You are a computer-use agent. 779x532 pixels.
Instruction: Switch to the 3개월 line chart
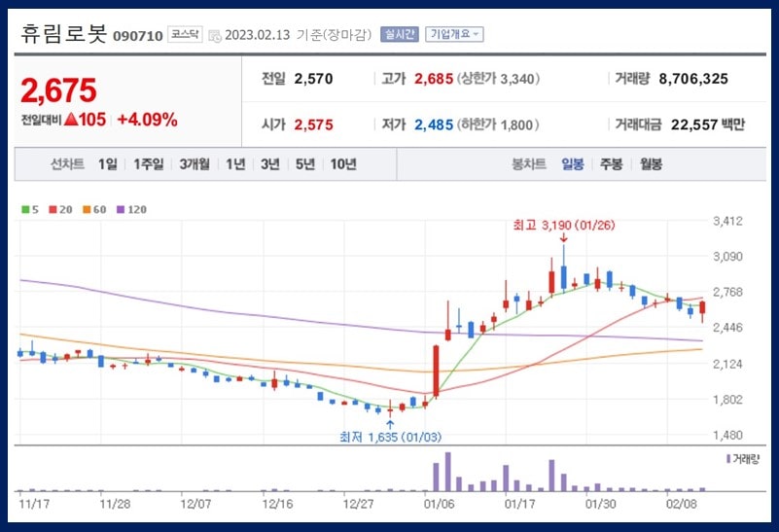[195, 164]
